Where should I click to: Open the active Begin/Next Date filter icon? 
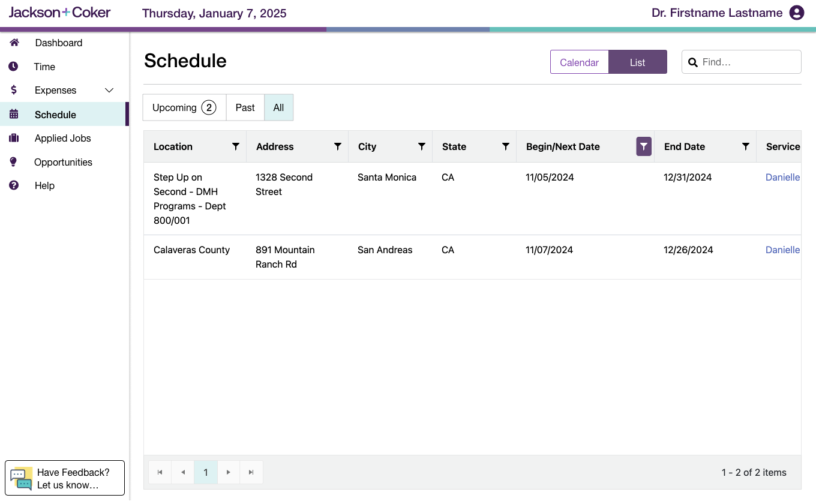[x=644, y=146]
